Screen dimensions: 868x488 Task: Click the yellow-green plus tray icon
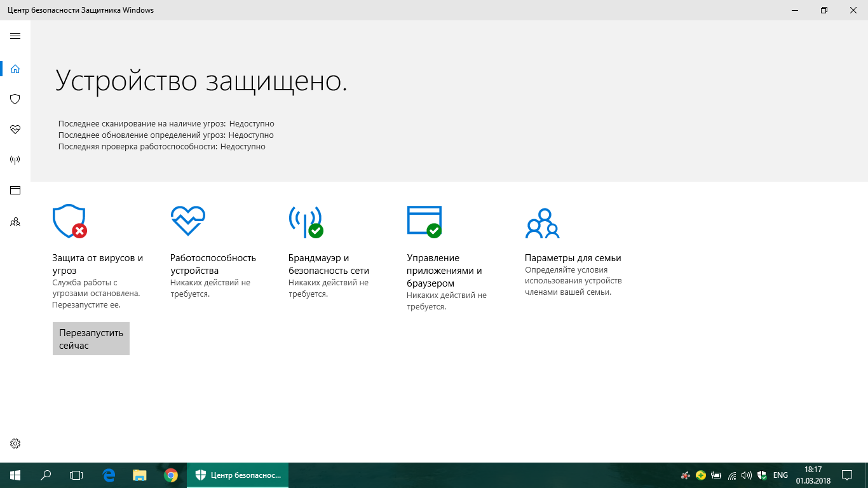click(x=700, y=475)
